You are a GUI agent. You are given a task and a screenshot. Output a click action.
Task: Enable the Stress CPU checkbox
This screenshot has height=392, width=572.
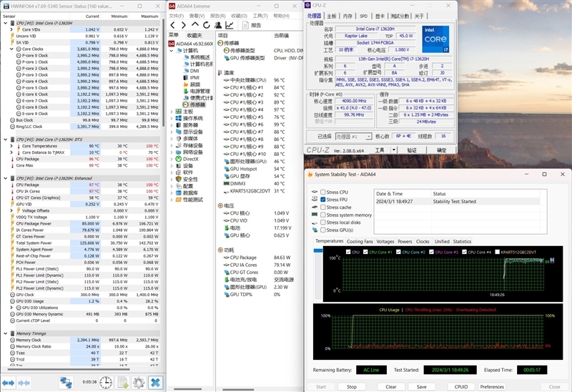(323, 192)
